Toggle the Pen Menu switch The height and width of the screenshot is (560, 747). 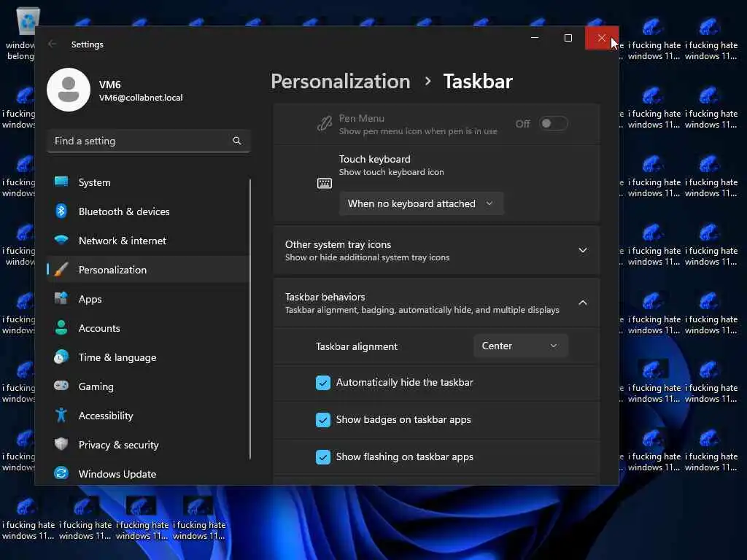[x=553, y=124]
